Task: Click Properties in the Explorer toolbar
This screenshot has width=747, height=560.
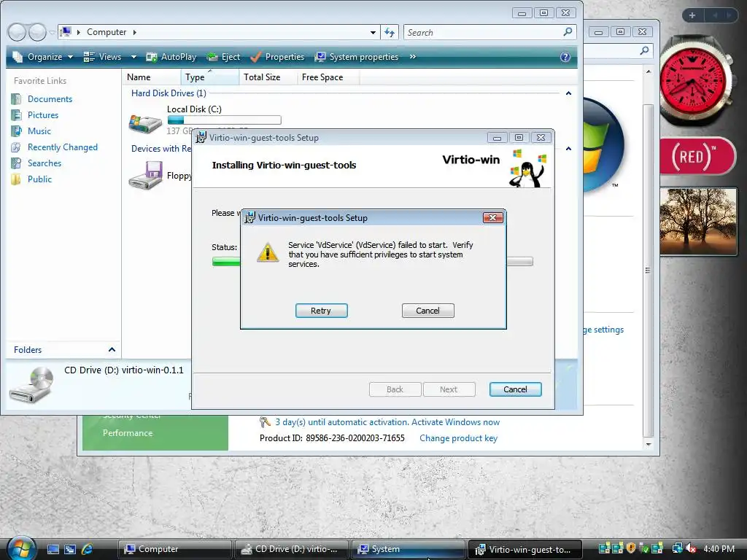Action: tap(277, 57)
